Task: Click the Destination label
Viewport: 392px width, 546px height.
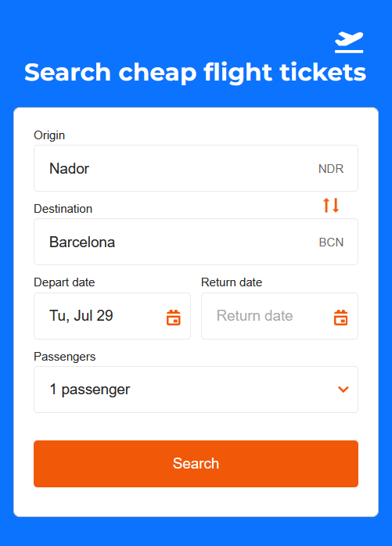Action: tap(63, 209)
